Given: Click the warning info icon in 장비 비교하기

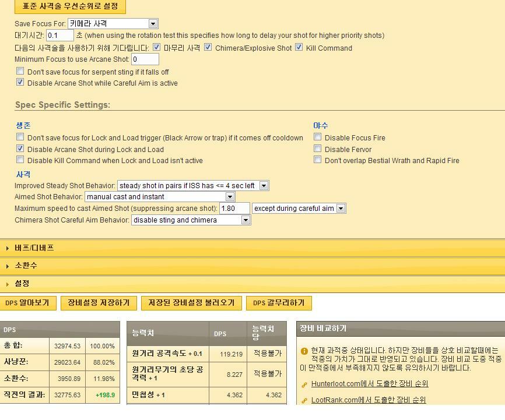Looking at the screenshot, I should tap(304, 351).
